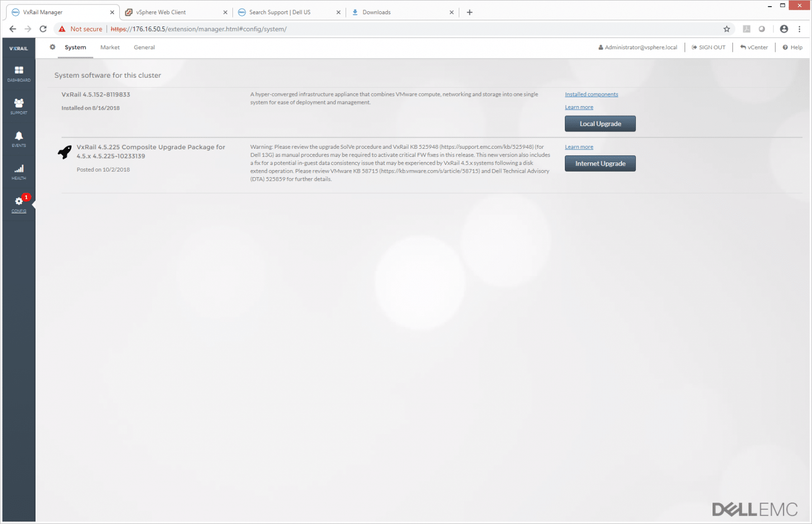This screenshot has width=812, height=524.
Task: Close the Downloads tab
Action: (x=452, y=12)
